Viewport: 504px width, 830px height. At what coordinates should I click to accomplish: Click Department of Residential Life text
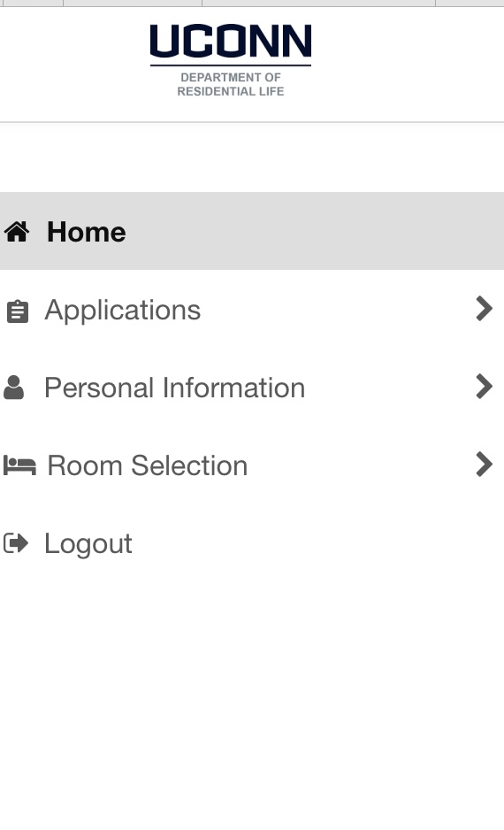coord(231,84)
